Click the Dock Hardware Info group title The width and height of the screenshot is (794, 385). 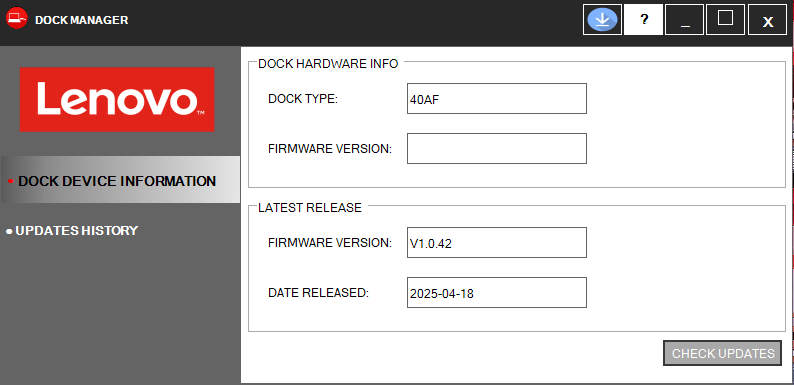[328, 64]
